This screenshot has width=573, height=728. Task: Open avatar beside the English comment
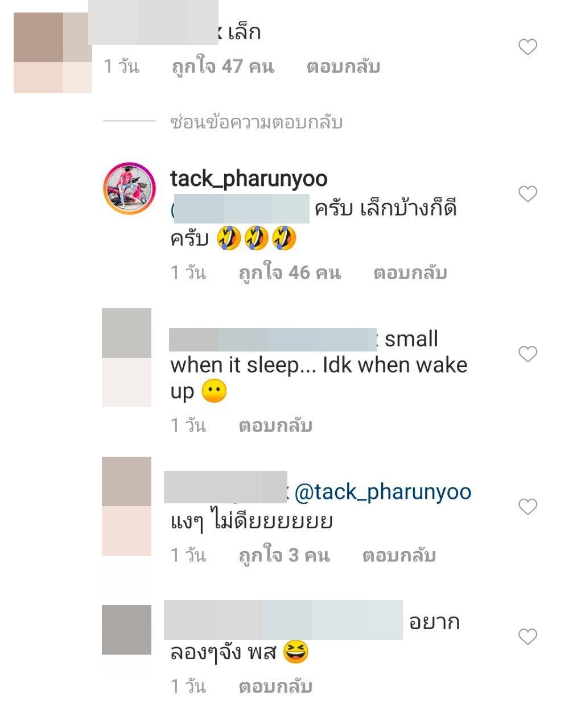click(x=126, y=358)
